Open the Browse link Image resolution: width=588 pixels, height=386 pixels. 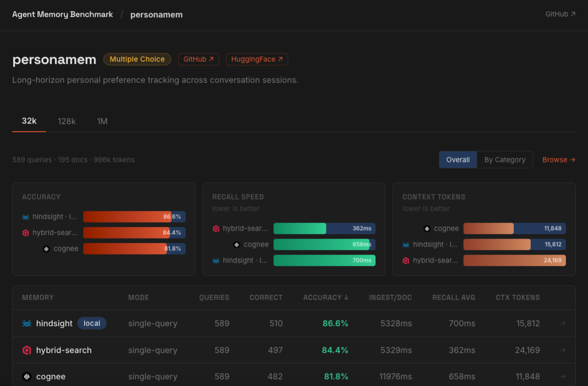point(559,160)
